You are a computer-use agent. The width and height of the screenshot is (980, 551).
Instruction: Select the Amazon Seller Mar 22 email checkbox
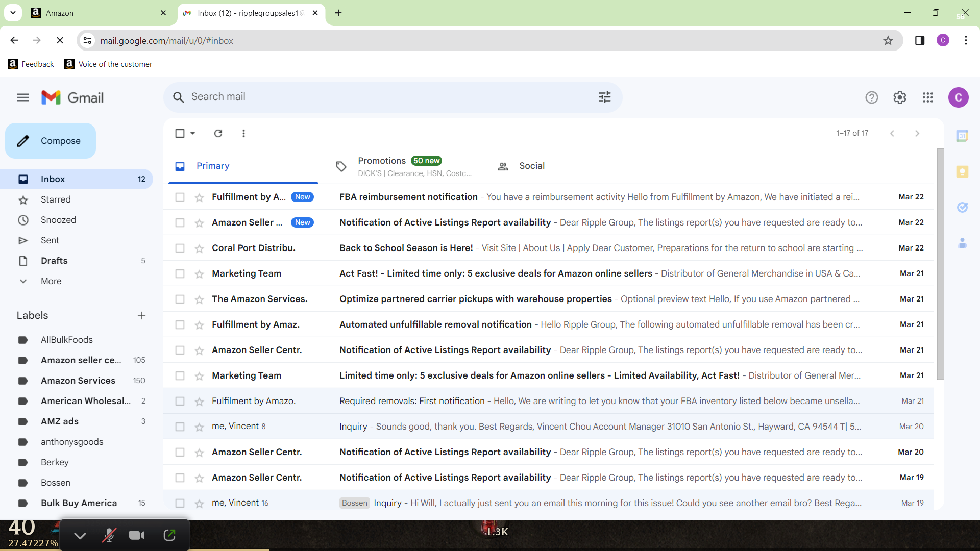point(180,222)
